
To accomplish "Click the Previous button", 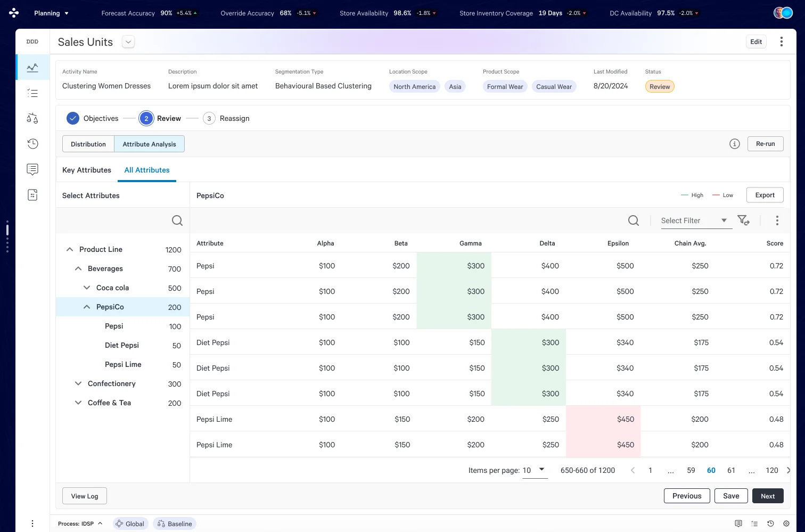I will pyautogui.click(x=687, y=496).
